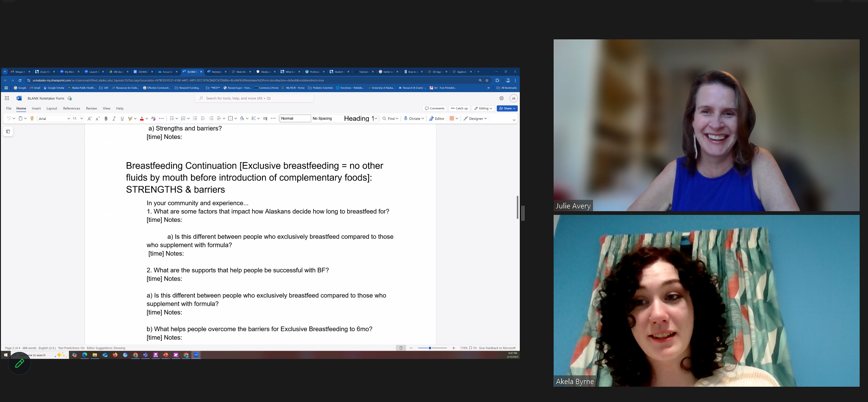The height and width of the screenshot is (402, 868).
Task: Click the browser address bar URL
Action: [x=178, y=80]
